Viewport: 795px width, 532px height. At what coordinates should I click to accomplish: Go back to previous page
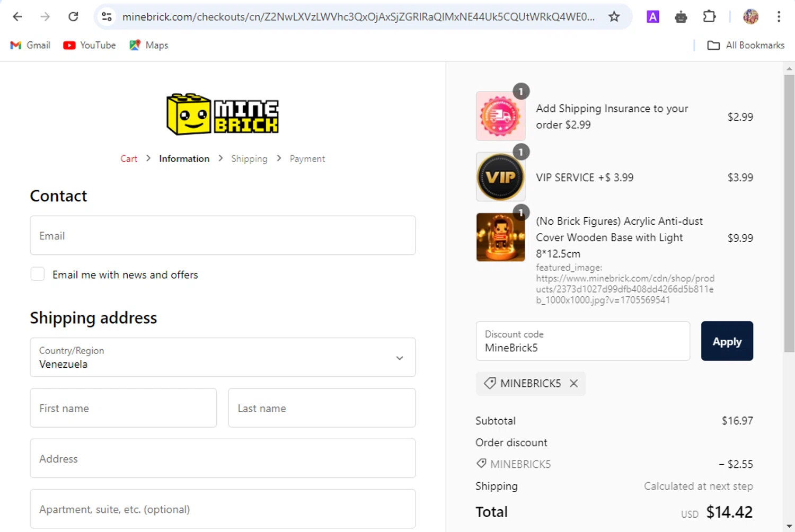coord(17,17)
